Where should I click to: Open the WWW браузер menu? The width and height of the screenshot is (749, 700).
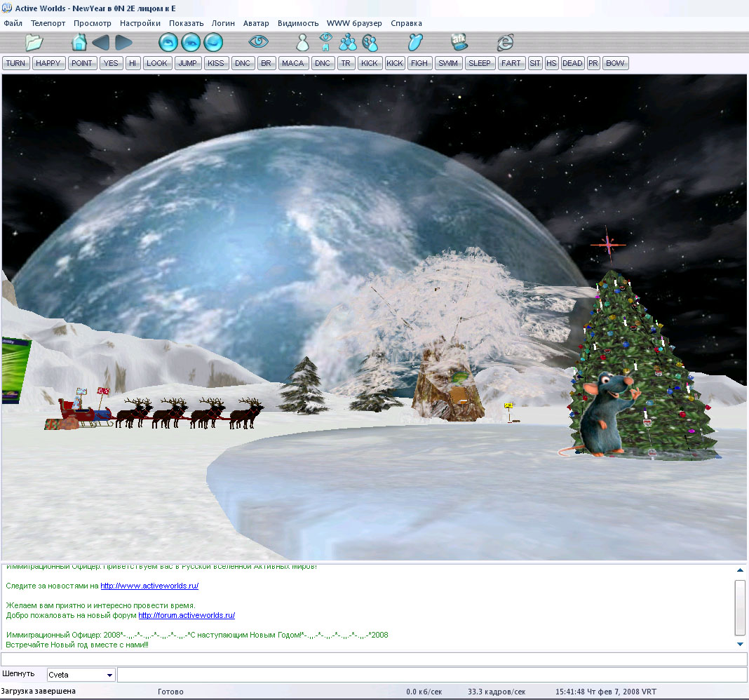354,23
